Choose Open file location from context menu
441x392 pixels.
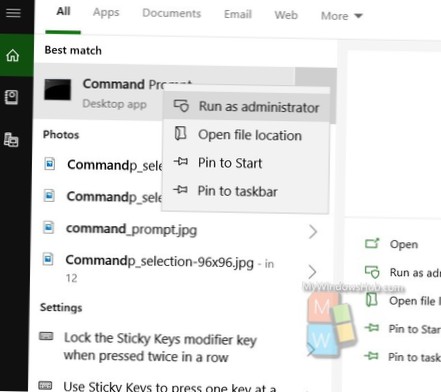coord(246,135)
